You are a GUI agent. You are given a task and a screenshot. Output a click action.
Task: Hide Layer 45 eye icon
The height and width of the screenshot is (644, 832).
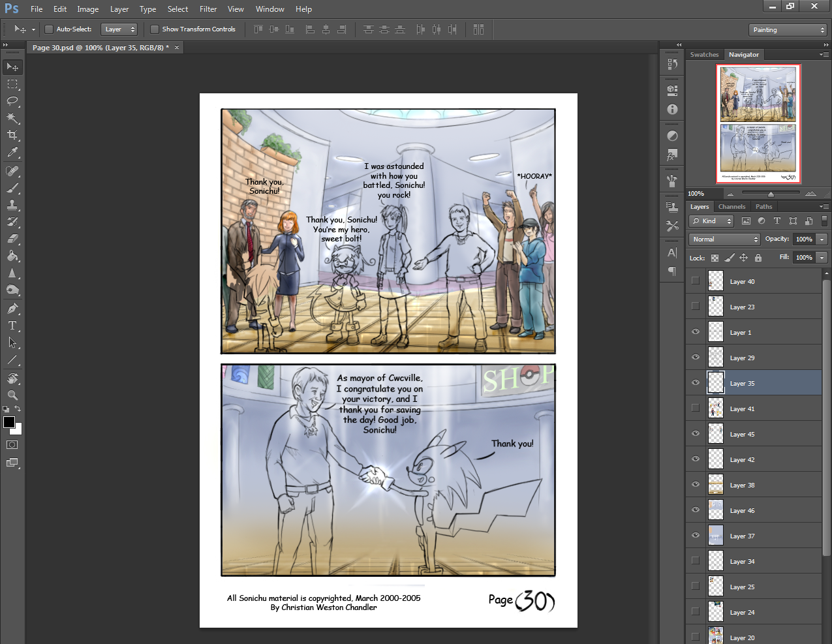[696, 434]
